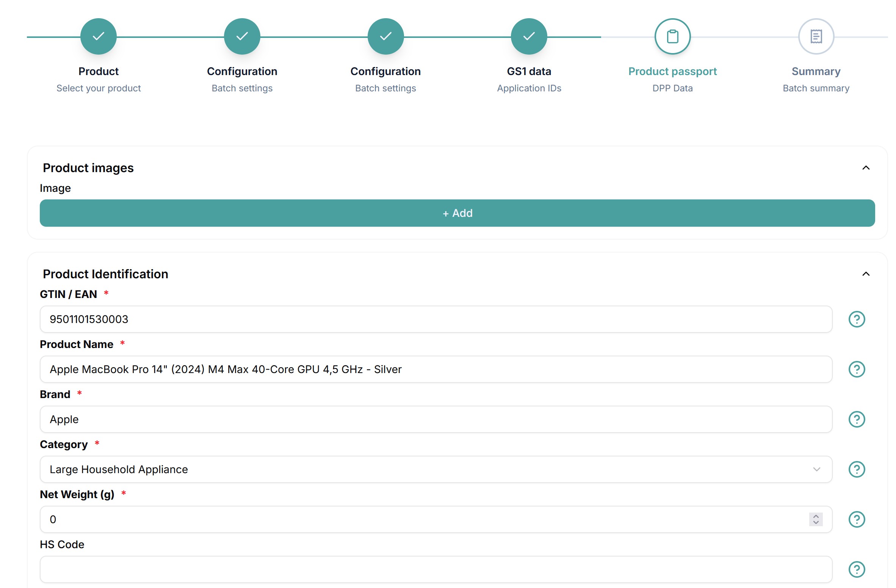Click the Product passport clipboard step icon
Viewport: 896px width, 588px height.
[672, 36]
